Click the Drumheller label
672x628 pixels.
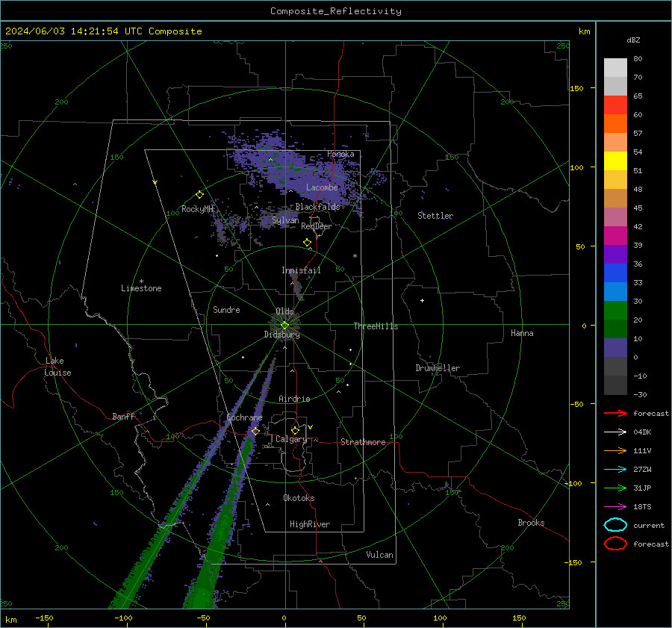click(x=438, y=368)
